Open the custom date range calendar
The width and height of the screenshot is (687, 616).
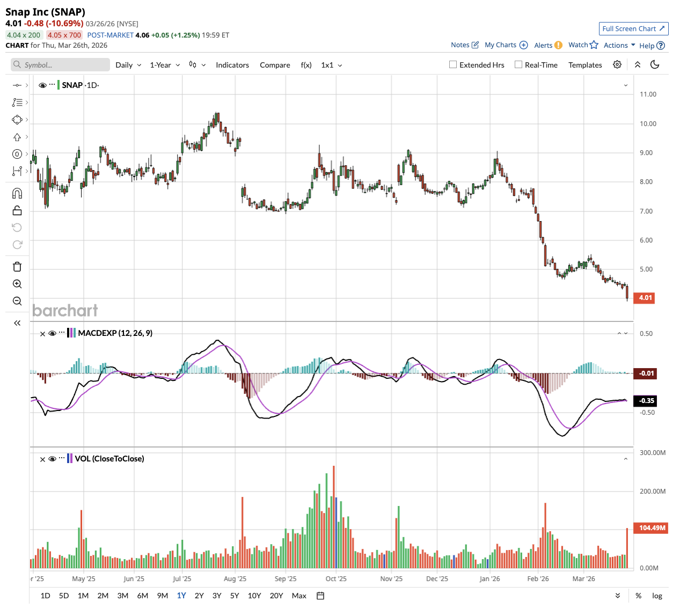[x=320, y=596]
